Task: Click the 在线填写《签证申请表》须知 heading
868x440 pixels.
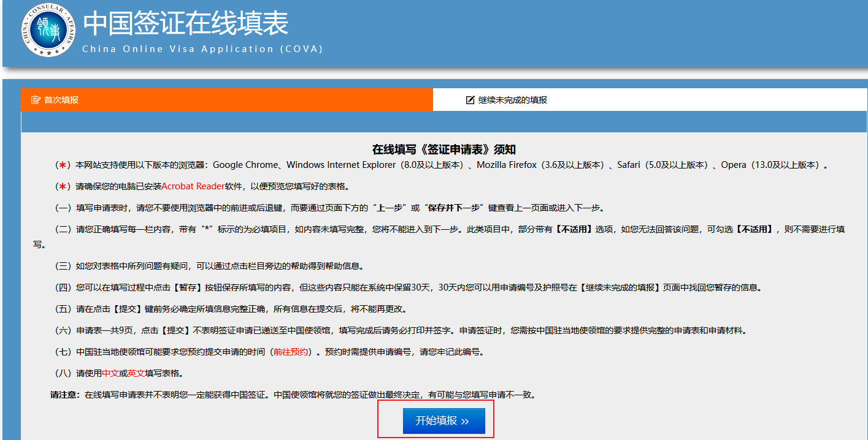Action: point(447,150)
